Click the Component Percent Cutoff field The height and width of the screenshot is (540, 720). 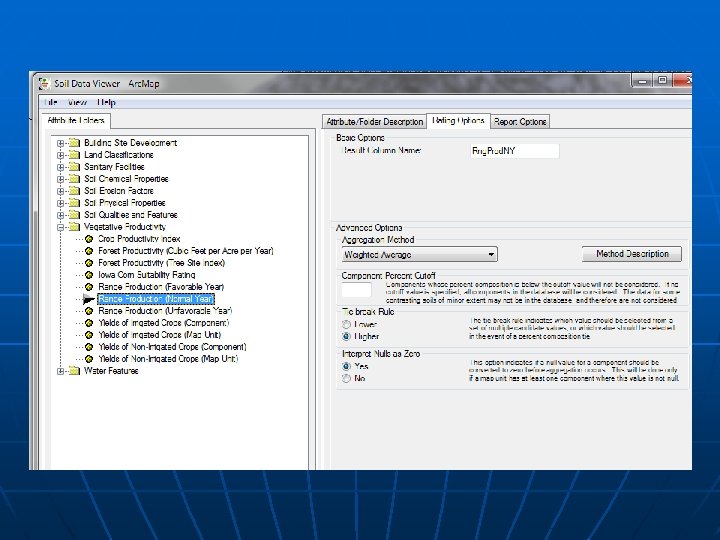coord(356,290)
